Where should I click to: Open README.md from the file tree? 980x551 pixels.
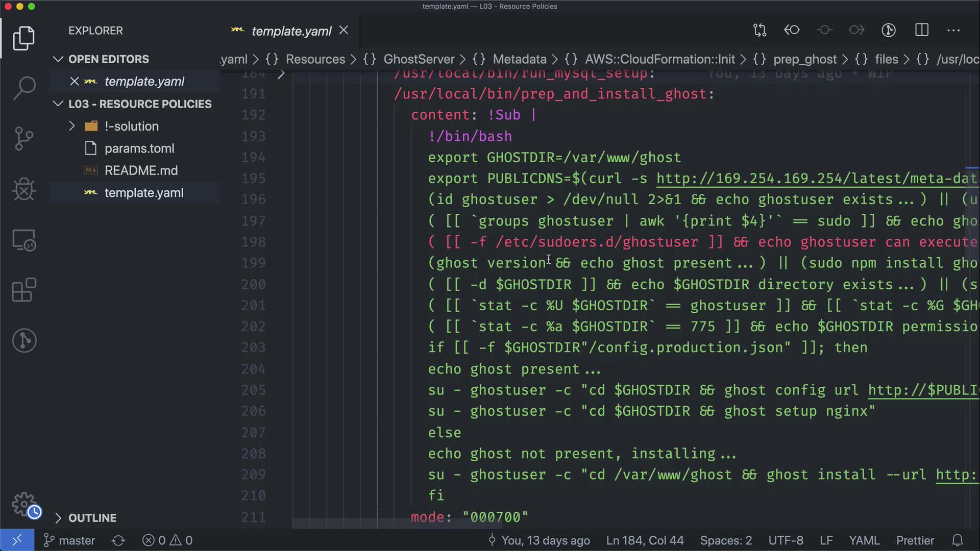[141, 170]
